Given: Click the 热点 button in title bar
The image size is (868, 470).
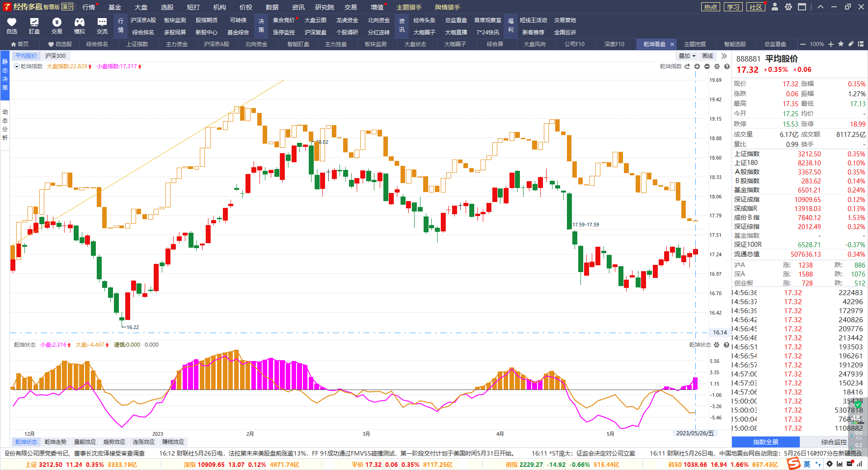Looking at the screenshot, I should pyautogui.click(x=711, y=7).
